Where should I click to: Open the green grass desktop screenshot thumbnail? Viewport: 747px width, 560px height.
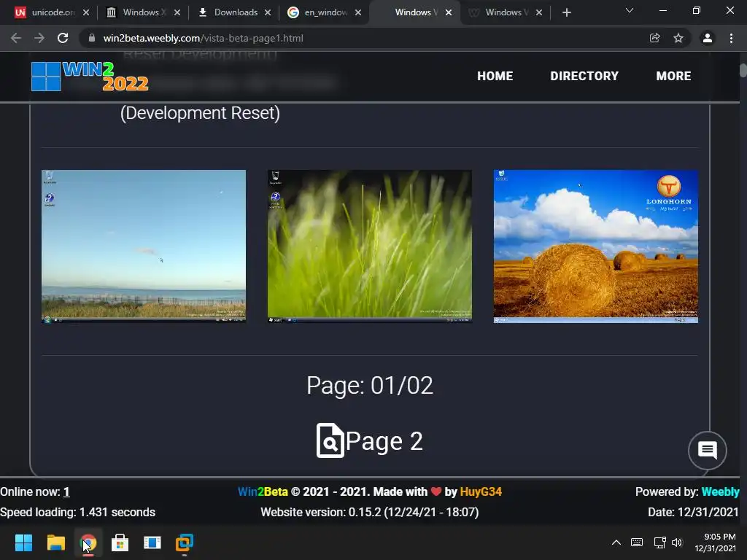tap(370, 246)
